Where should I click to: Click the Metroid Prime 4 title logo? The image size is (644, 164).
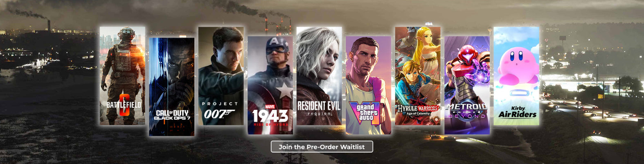(x=467, y=111)
